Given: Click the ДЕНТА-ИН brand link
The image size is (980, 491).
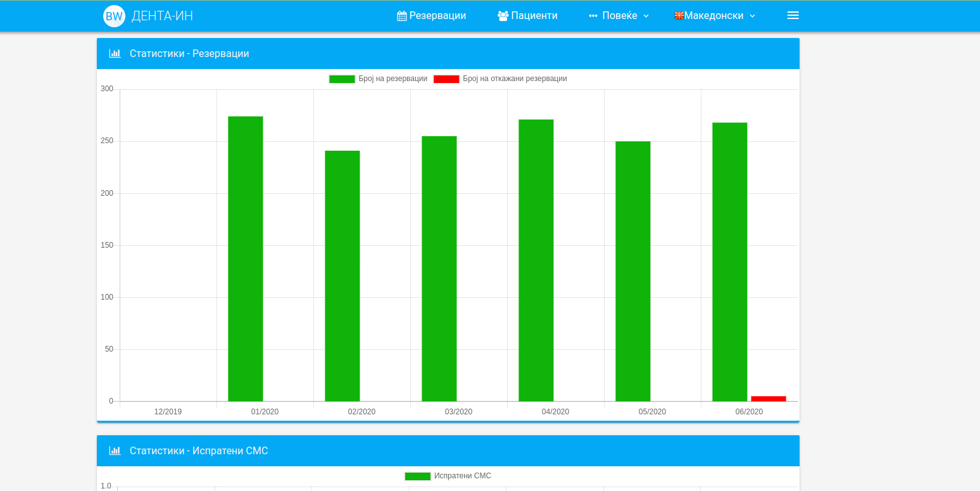Looking at the screenshot, I should point(162,16).
